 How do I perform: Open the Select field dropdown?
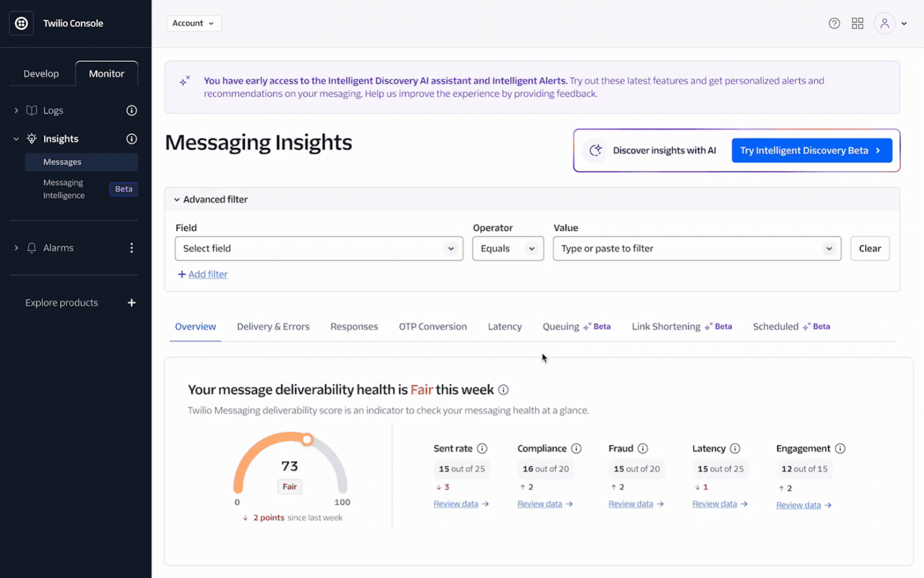(x=319, y=249)
